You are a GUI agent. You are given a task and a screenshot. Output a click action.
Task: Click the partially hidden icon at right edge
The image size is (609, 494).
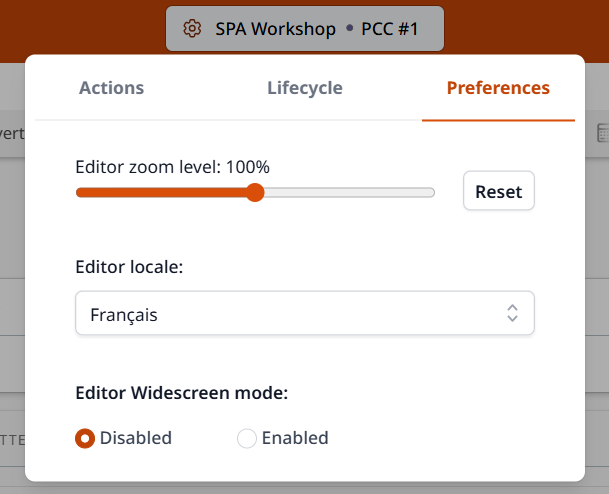pyautogui.click(x=603, y=132)
